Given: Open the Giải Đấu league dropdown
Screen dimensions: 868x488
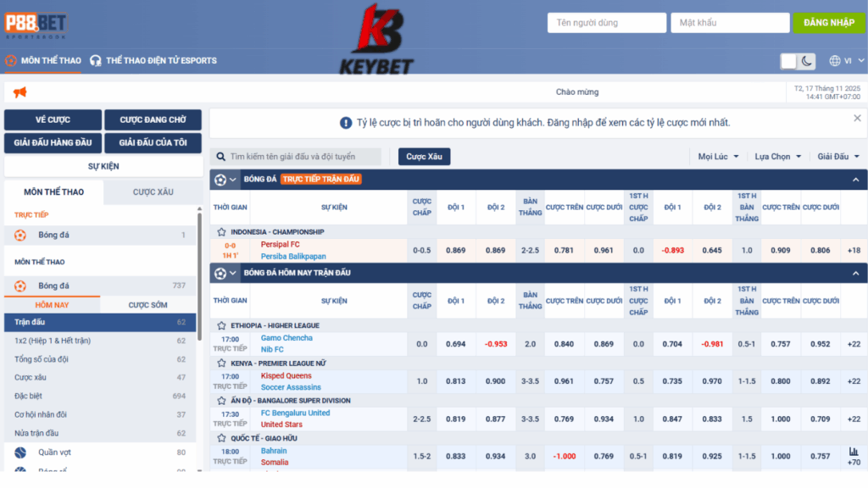Looking at the screenshot, I should click(838, 157).
